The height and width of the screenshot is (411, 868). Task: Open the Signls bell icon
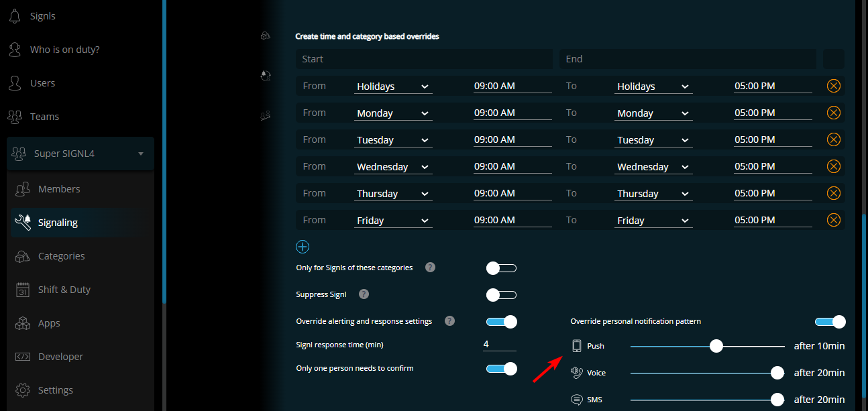point(15,16)
